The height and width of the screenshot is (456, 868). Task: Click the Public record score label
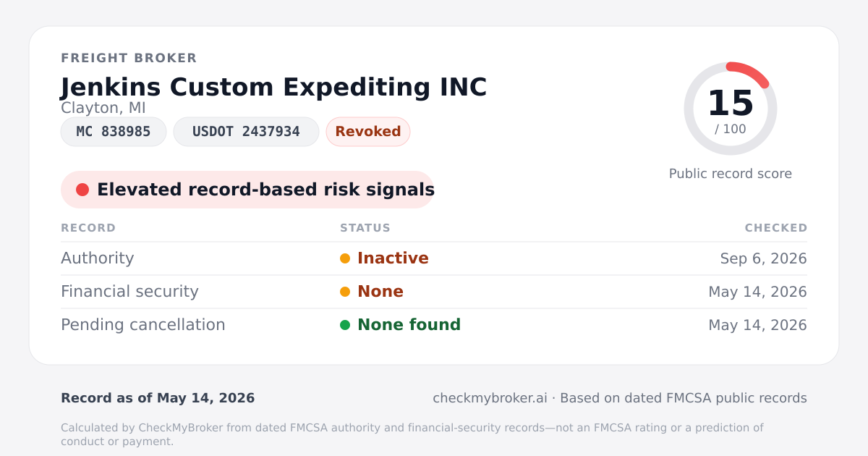click(731, 174)
